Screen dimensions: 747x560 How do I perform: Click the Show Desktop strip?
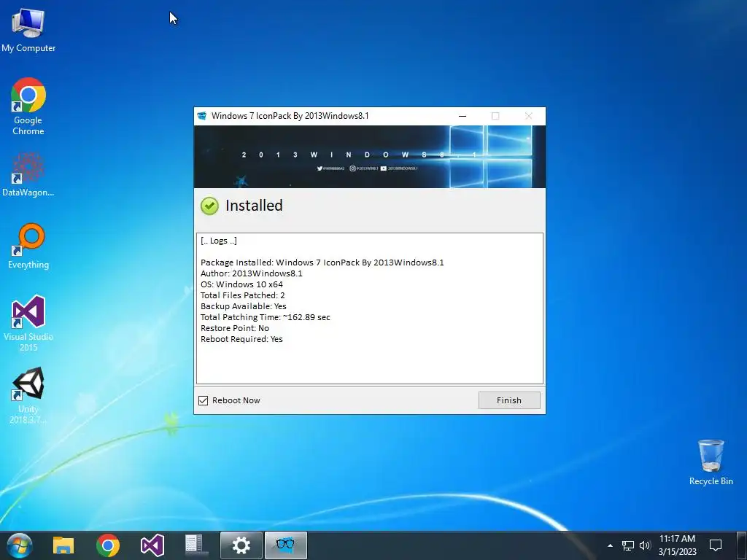[742, 545]
